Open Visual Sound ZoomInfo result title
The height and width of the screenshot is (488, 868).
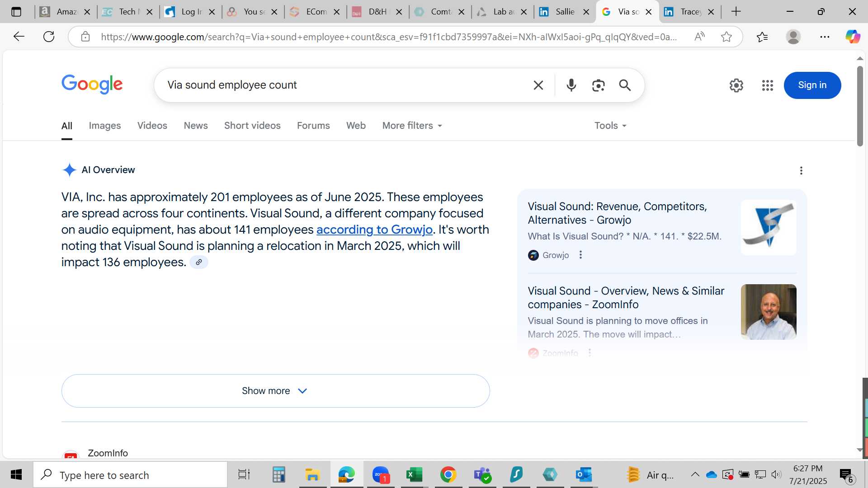(x=626, y=298)
